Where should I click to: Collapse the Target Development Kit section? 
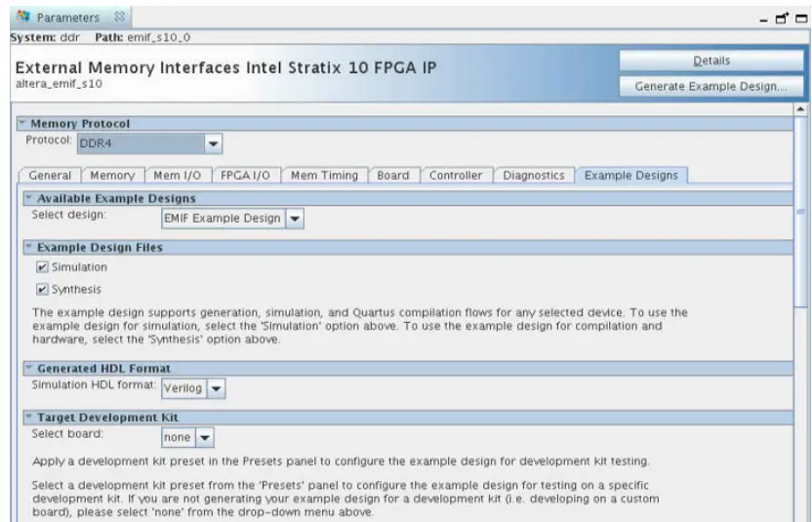(x=29, y=417)
